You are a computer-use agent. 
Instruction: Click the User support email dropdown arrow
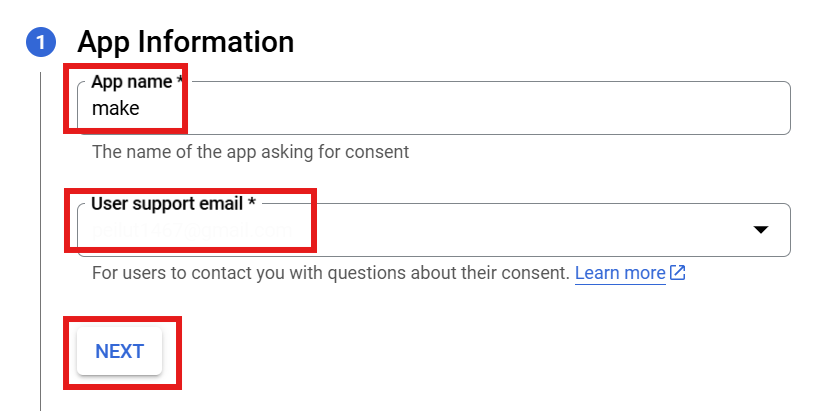(x=760, y=230)
